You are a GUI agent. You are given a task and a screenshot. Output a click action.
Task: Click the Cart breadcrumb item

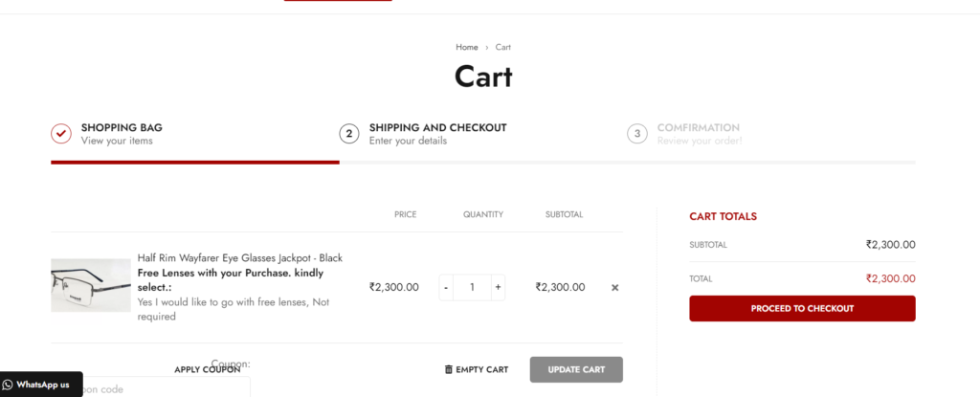(x=503, y=47)
